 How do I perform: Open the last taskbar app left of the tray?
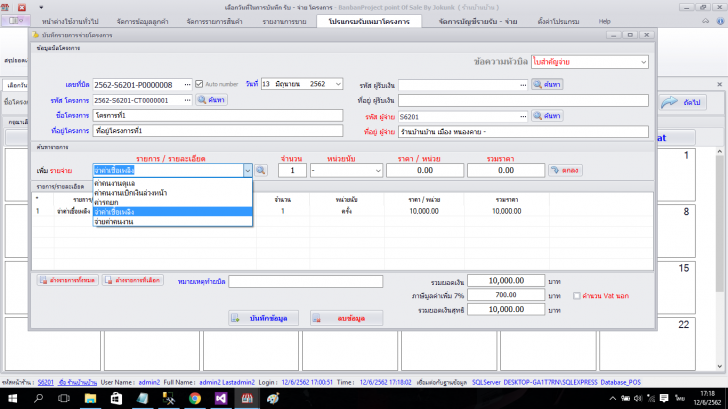coord(273,398)
